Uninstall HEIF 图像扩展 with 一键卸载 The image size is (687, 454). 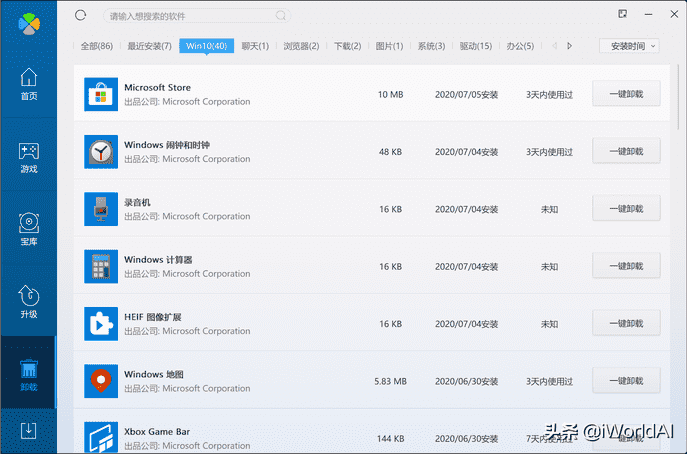click(x=626, y=323)
